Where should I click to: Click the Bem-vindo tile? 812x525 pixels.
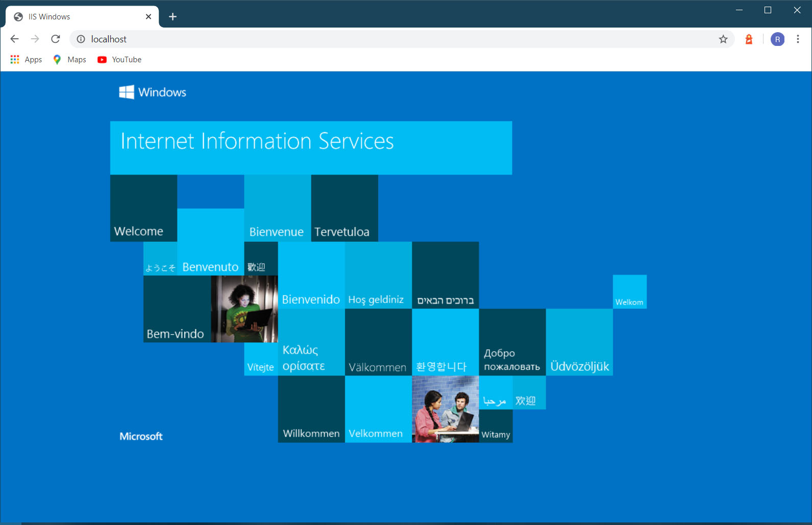point(177,309)
